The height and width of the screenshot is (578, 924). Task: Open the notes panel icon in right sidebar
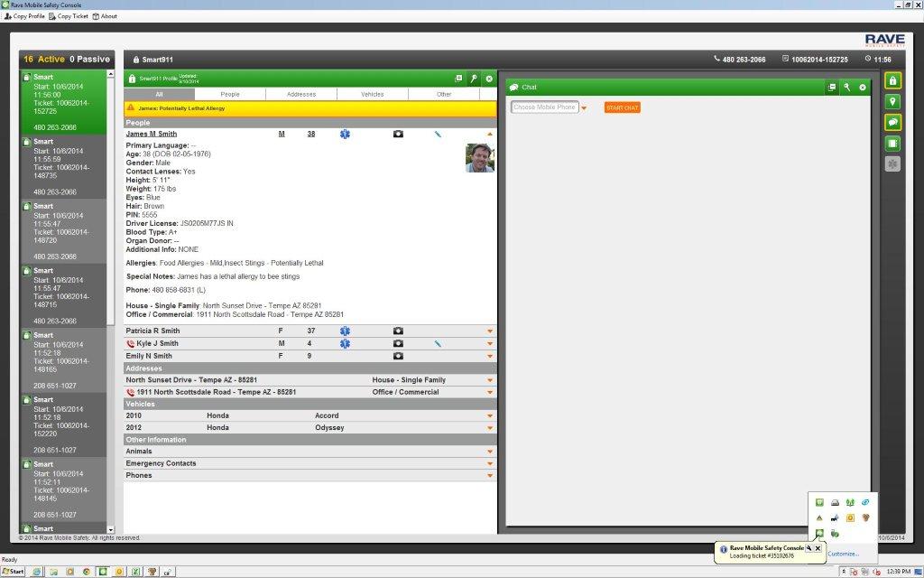tap(892, 144)
